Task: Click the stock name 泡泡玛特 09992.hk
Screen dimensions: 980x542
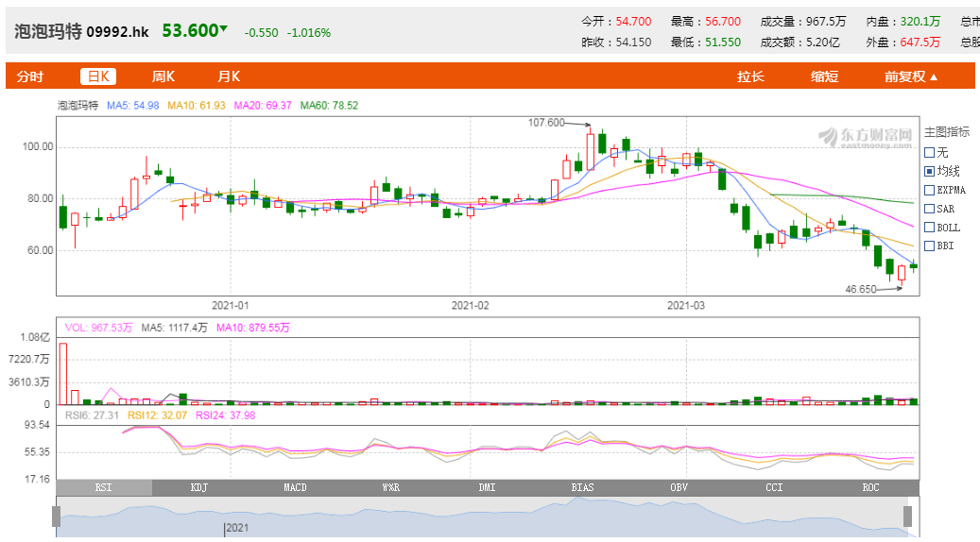Action: coord(81,31)
